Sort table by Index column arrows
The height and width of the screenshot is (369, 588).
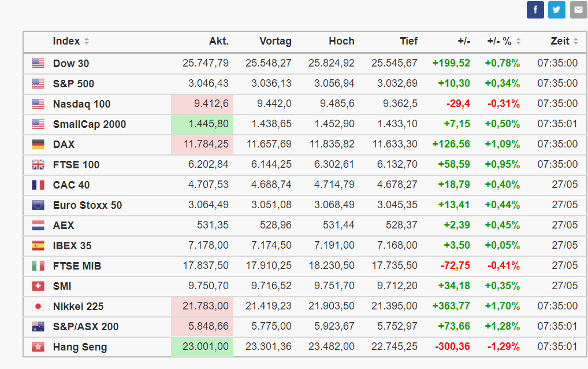click(87, 42)
